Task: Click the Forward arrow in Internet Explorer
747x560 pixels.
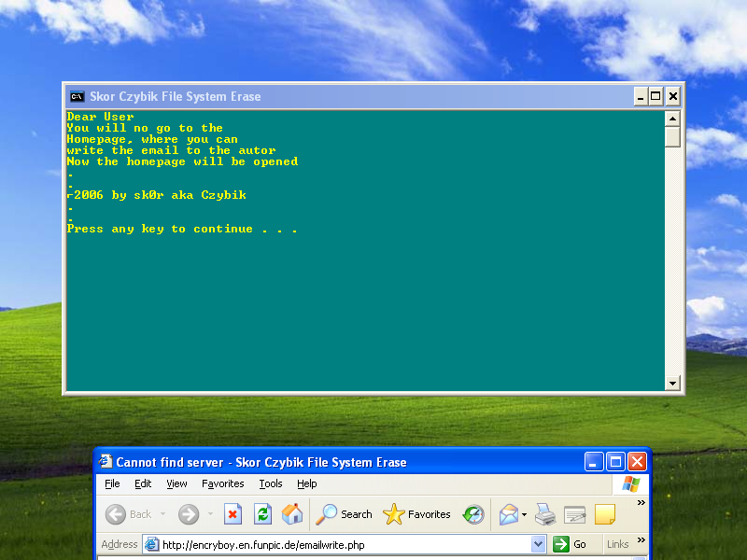Action: pos(189,514)
